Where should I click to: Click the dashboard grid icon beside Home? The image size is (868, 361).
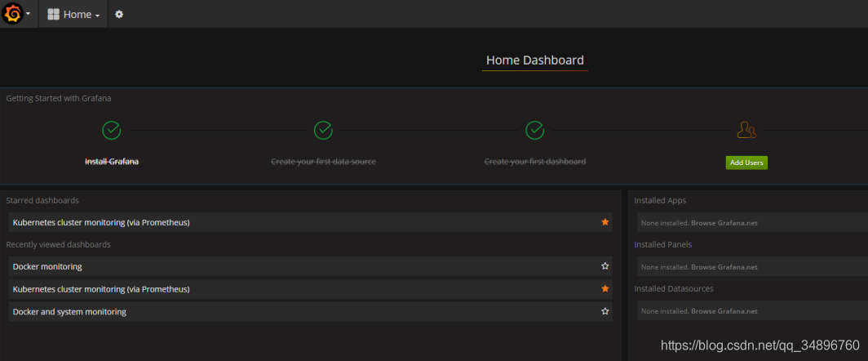tap(53, 15)
